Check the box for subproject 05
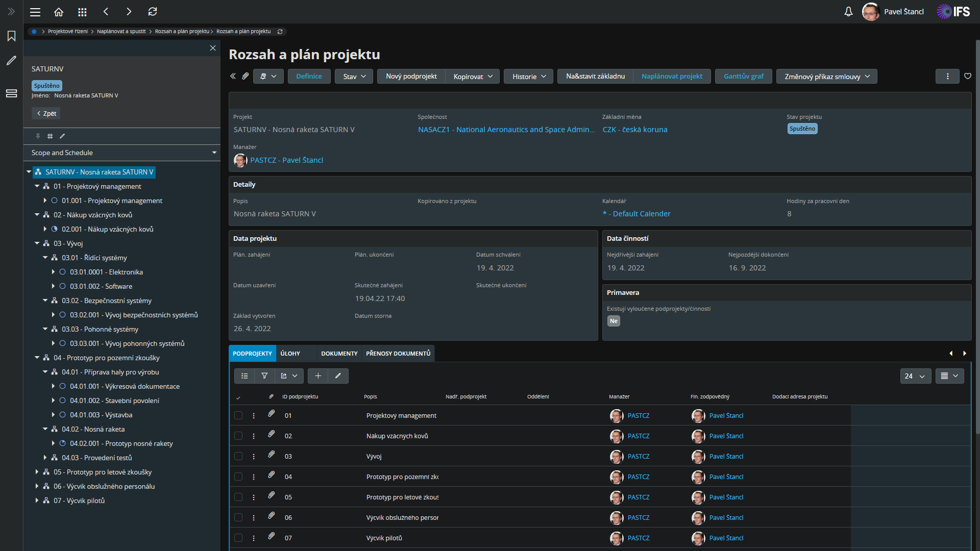980x551 pixels. 238,497
